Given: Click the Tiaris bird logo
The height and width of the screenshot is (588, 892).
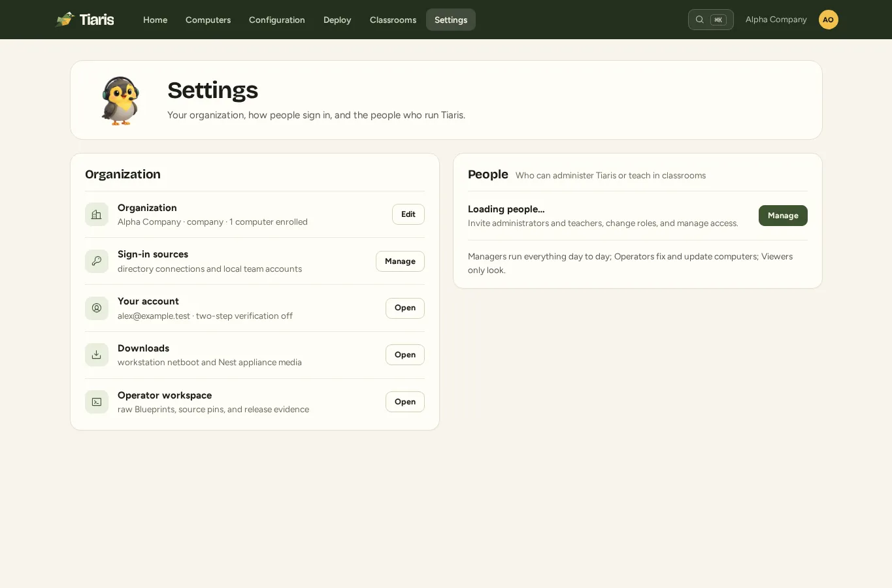Looking at the screenshot, I should pos(65,20).
